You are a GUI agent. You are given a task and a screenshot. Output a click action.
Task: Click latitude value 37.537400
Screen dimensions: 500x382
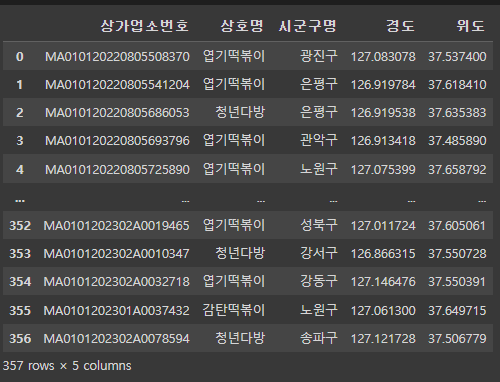457,56
